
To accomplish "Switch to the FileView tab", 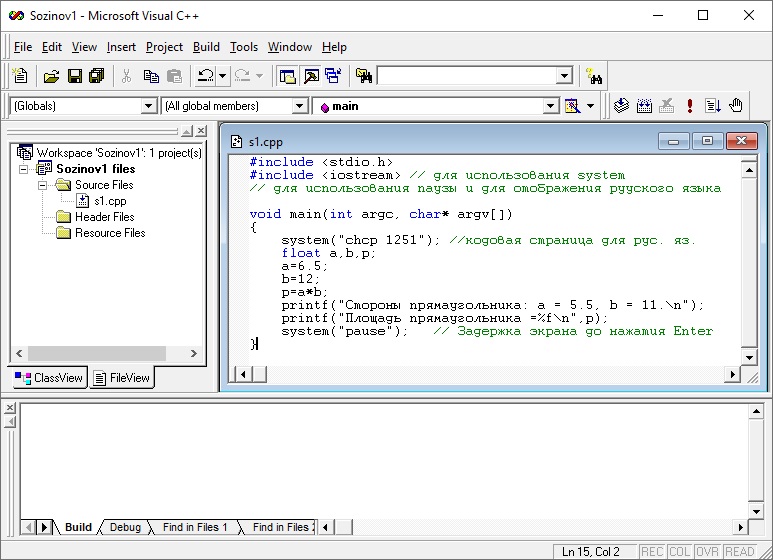I will (122, 378).
